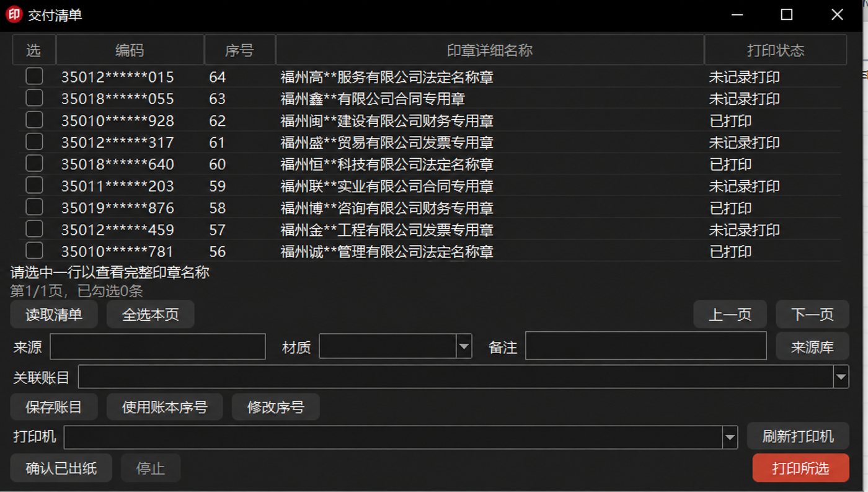Image resolution: width=868 pixels, height=492 pixels.
Task: Open the 打印机 dropdown arrow
Action: pyautogui.click(x=730, y=437)
